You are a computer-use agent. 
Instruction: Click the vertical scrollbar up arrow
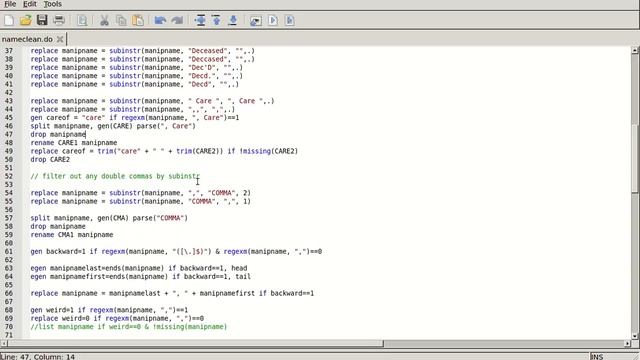pos(635,50)
